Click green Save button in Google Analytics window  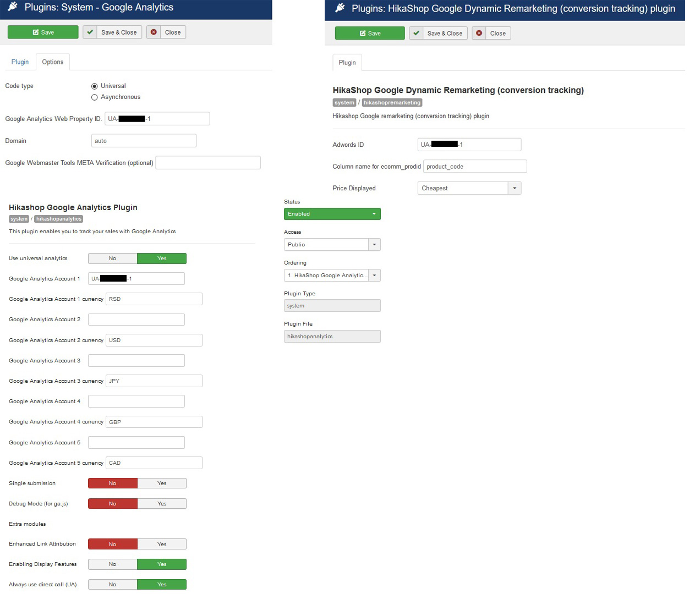click(43, 32)
